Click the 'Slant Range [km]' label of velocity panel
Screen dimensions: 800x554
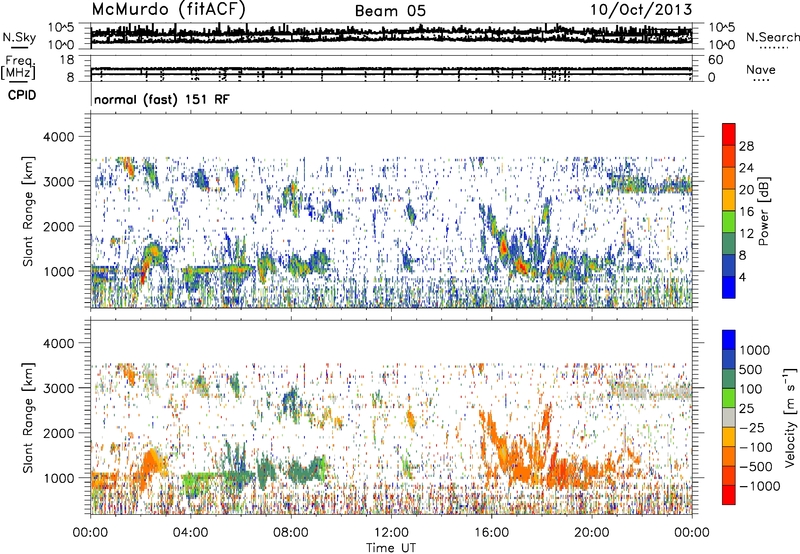point(28,417)
